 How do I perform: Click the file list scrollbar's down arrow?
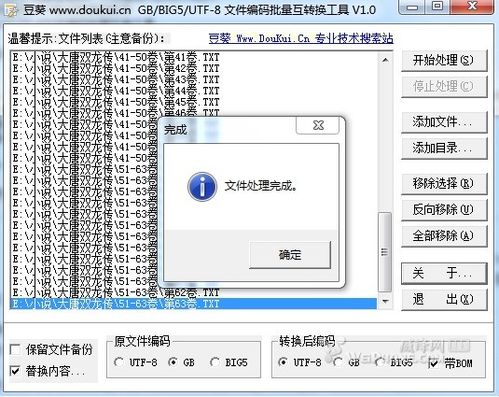(385, 301)
